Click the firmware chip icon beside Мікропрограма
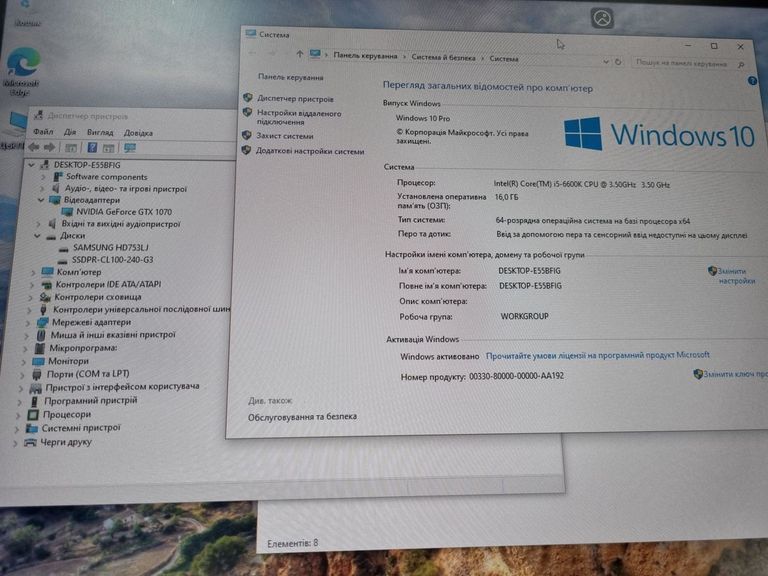Viewport: 768px width, 576px height. [40, 348]
